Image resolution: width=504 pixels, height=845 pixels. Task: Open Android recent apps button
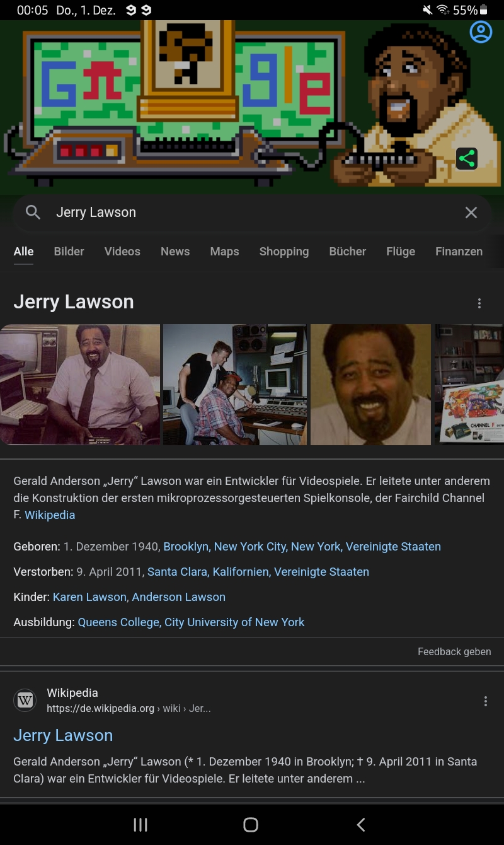click(x=140, y=825)
